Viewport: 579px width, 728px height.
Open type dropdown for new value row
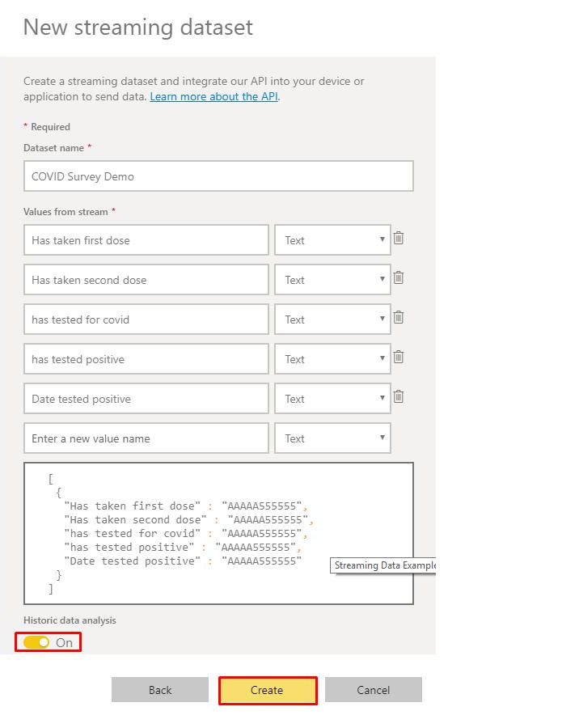(x=332, y=438)
